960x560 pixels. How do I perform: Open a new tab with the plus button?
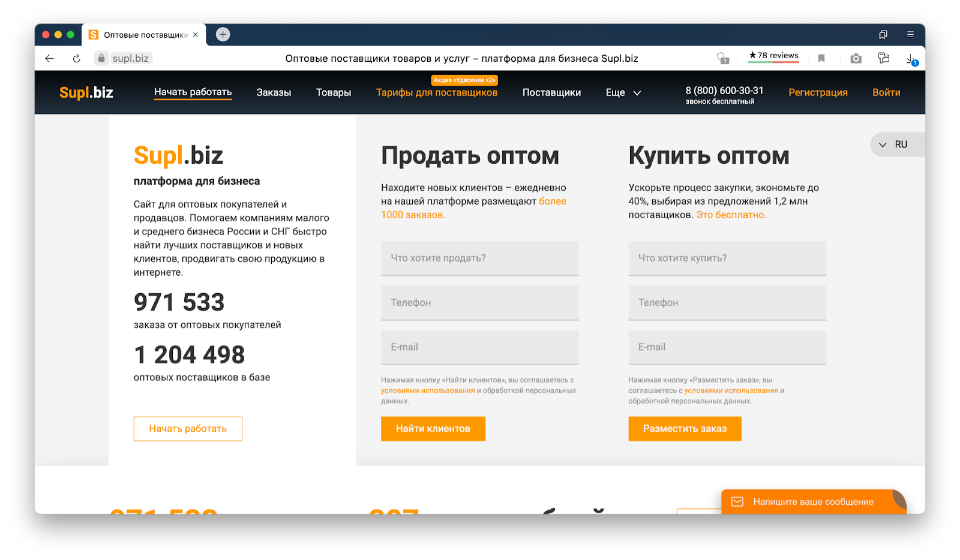tap(223, 35)
